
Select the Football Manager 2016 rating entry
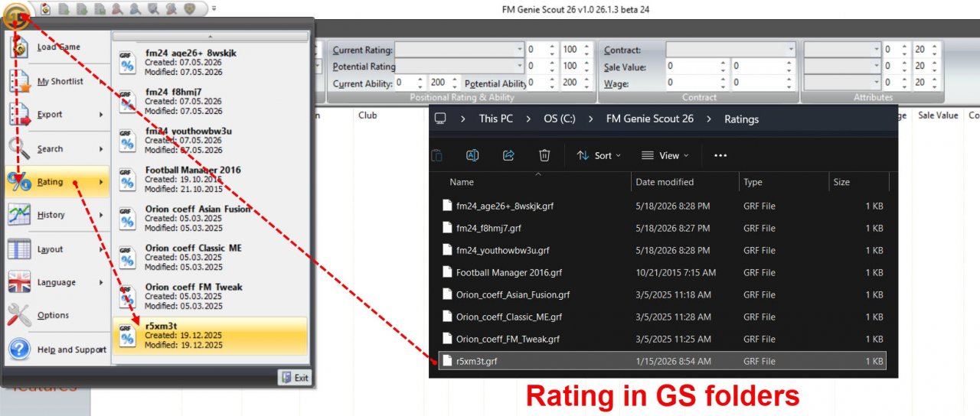211,179
